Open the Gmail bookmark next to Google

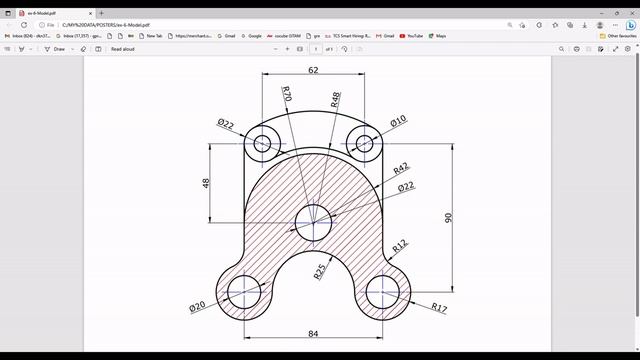(x=227, y=36)
